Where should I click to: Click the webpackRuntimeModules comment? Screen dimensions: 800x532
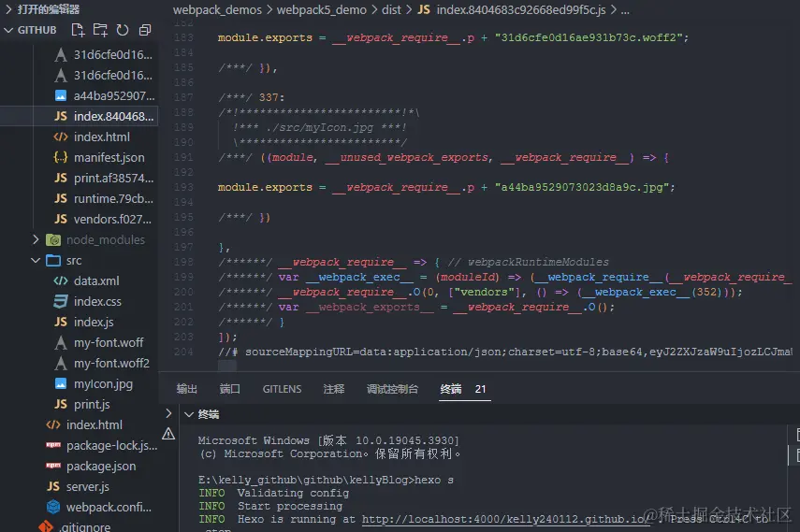click(x=528, y=262)
